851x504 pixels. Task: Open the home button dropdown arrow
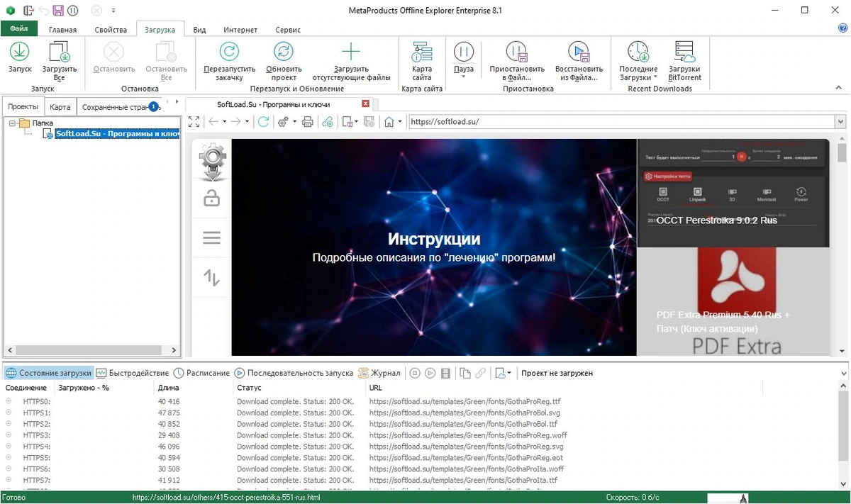point(400,122)
